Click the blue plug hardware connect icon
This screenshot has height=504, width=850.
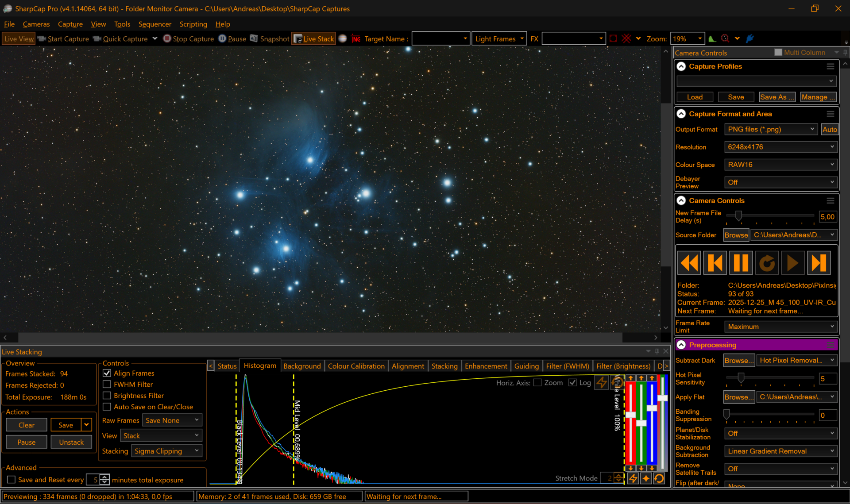point(750,38)
